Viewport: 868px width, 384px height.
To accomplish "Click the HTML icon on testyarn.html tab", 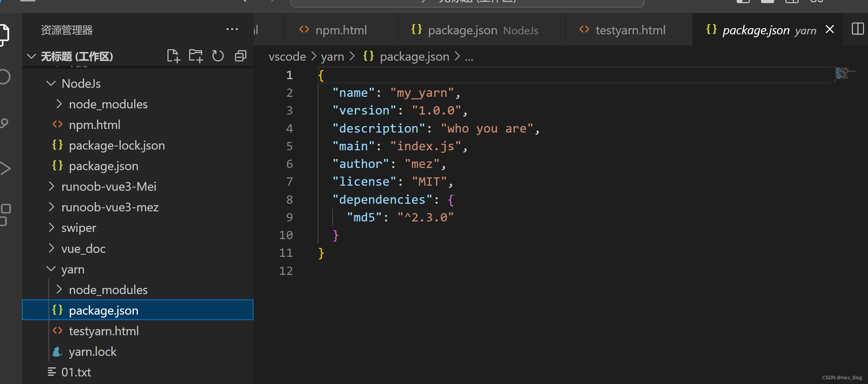I will pos(584,30).
